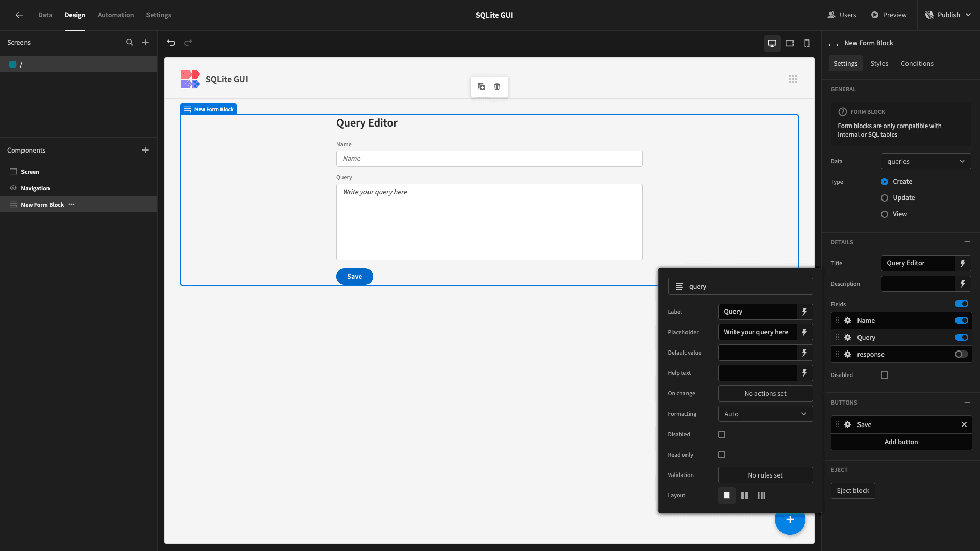Switch to the Styles tab
The width and height of the screenshot is (980, 551).
879,63
